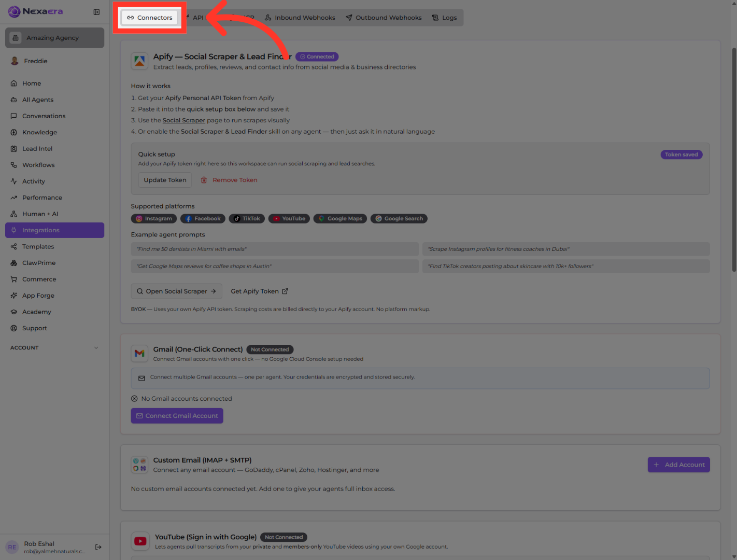
Task: Click the Templates share icon
Action: pyautogui.click(x=14, y=247)
